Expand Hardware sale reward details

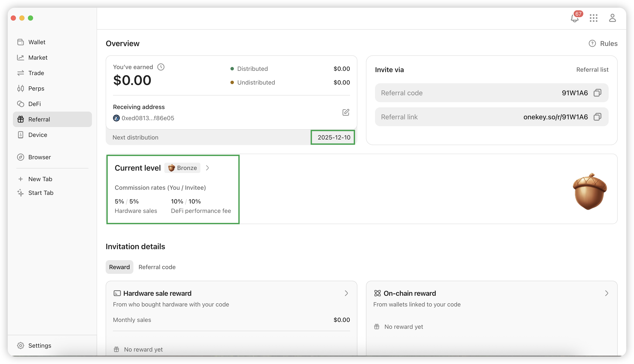point(346,293)
